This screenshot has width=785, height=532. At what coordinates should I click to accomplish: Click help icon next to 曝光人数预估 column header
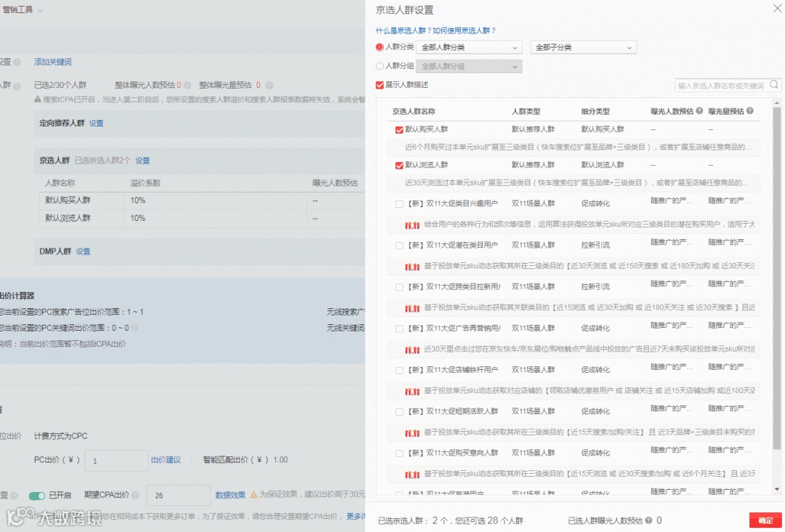[699, 111]
